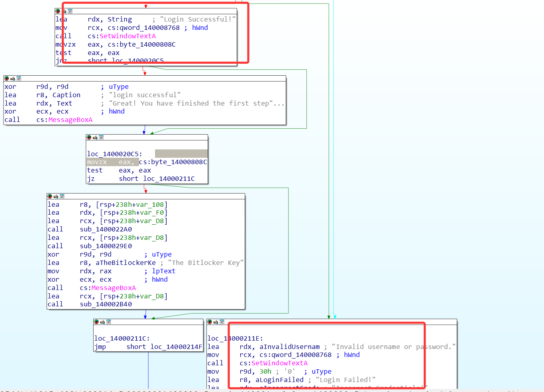
Task: Click the pencil icon on loc_1400020C5 block
Action: click(x=95, y=137)
